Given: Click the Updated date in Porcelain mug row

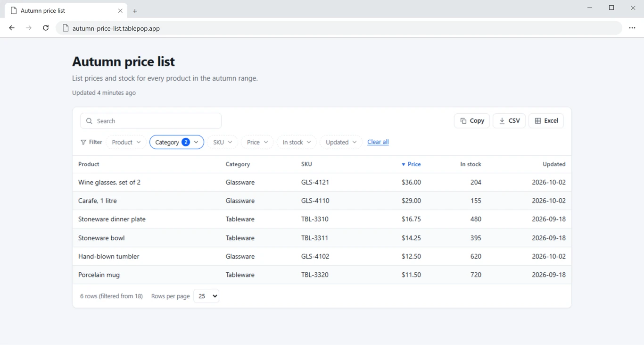Looking at the screenshot, I should (x=549, y=275).
